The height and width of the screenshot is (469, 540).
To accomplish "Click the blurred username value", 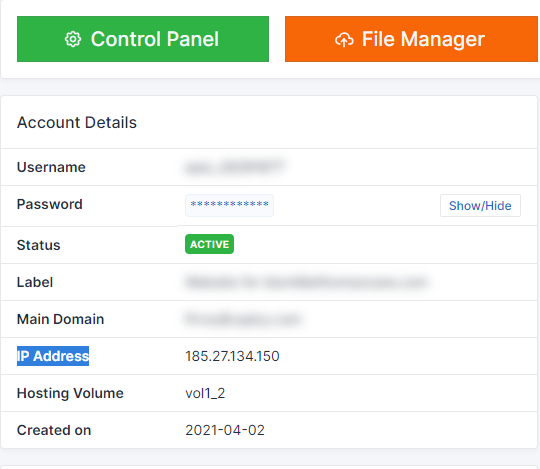I will [235, 167].
